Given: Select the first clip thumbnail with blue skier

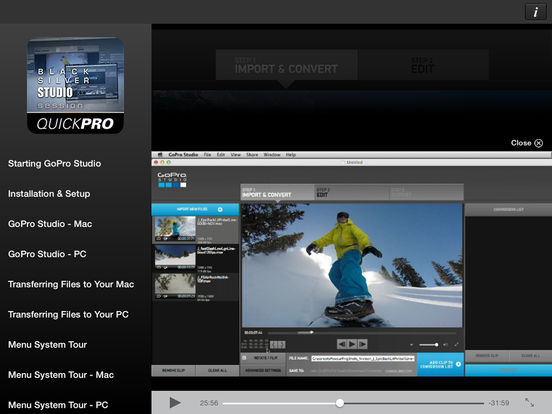Looking at the screenshot, I should (175, 228).
